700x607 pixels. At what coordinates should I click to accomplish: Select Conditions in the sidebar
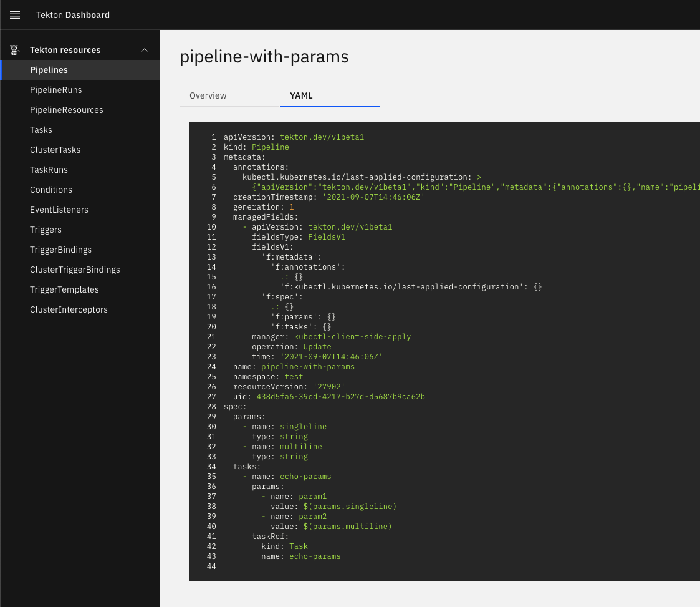click(x=80, y=190)
